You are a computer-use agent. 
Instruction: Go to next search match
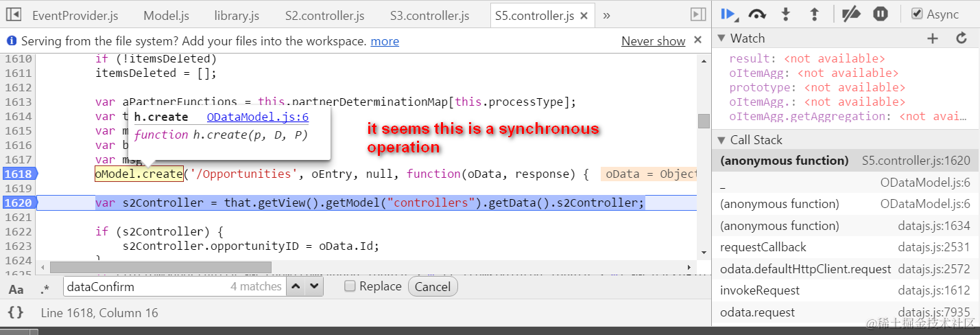point(313,286)
